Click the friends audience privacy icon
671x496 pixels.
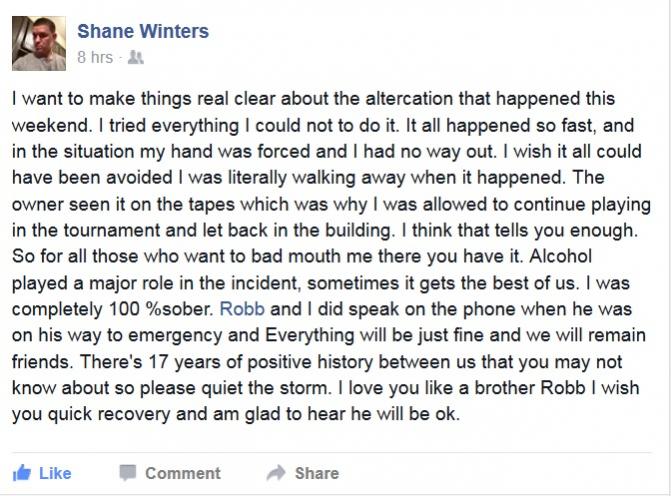[136, 57]
